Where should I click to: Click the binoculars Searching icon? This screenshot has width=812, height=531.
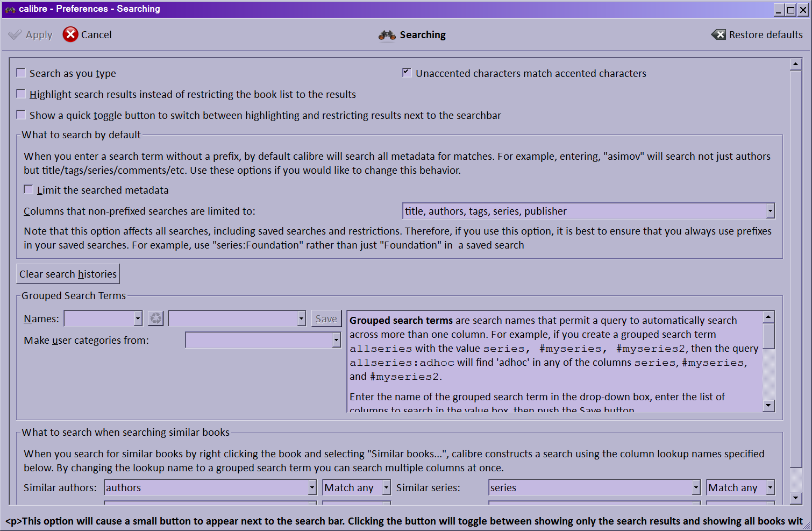click(387, 35)
